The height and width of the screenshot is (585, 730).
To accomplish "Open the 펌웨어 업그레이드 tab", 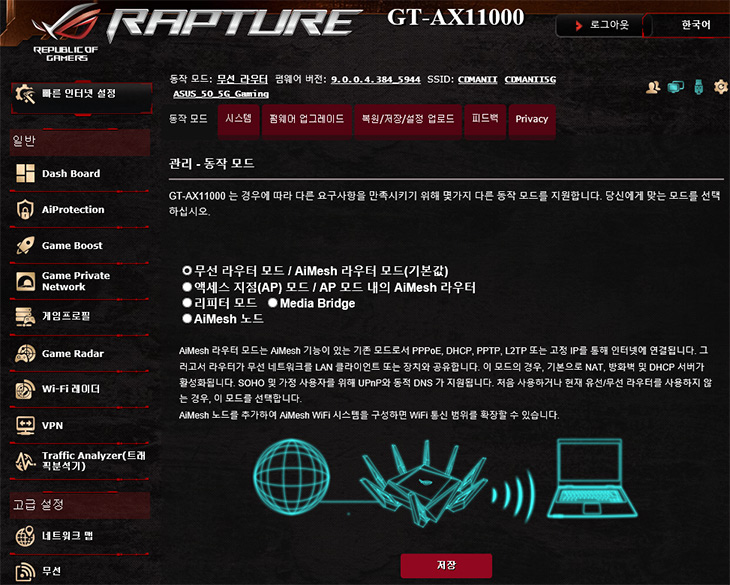I will click(306, 120).
